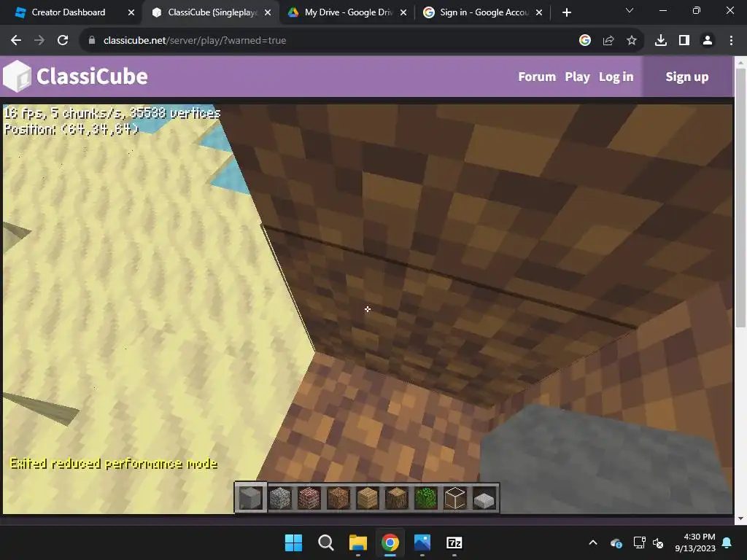Switch to the Creator Dashboard tab
This screenshot has width=747, height=560.
[x=68, y=12]
